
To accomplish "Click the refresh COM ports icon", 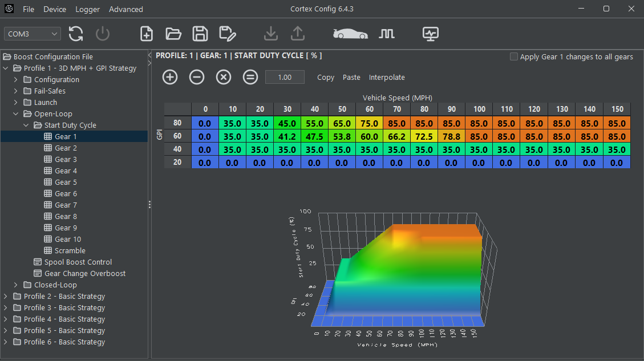I will pyautogui.click(x=76, y=34).
